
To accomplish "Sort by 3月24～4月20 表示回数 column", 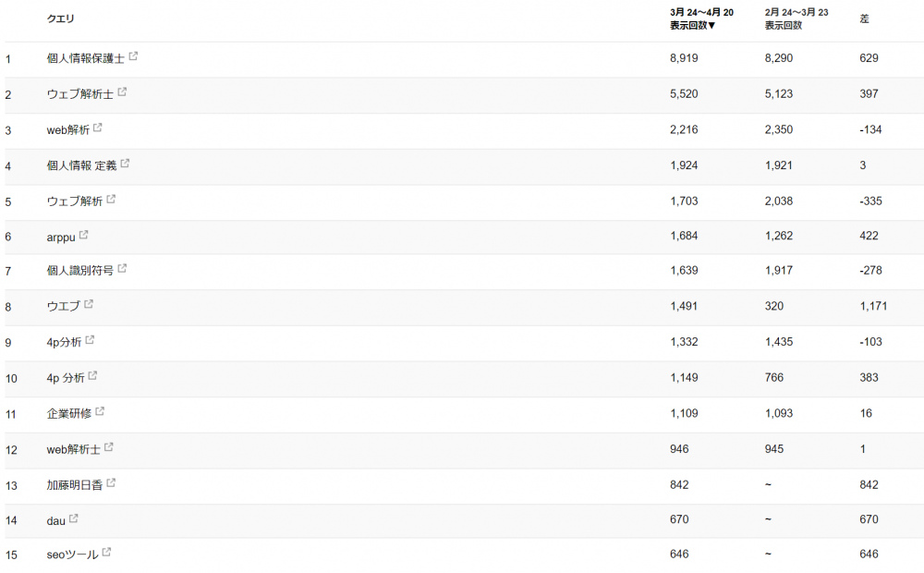I will pos(702,18).
